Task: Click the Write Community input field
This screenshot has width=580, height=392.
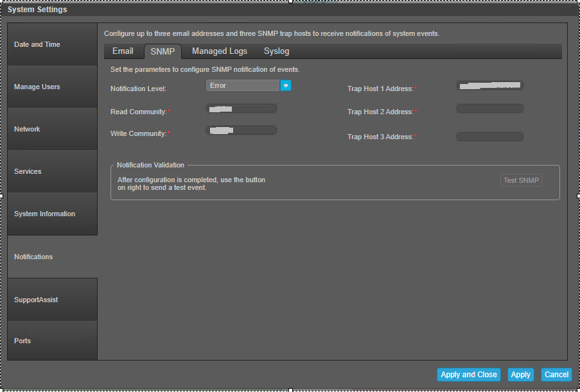Action: pos(241,130)
